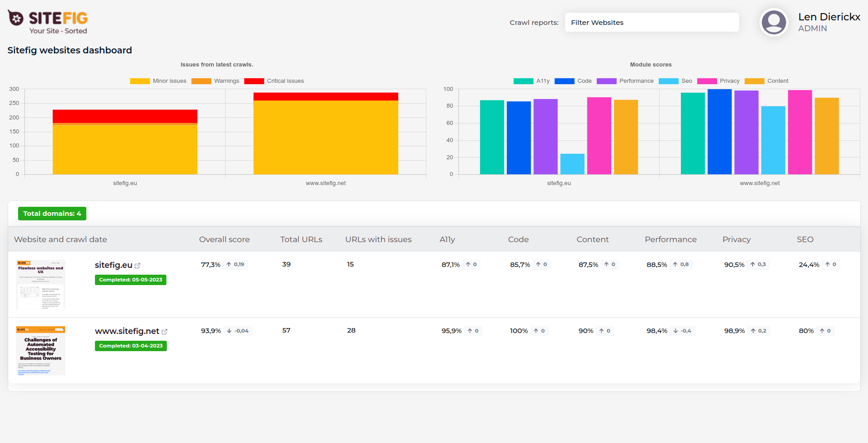
Task: Open the user avatar icon
Action: tap(774, 22)
